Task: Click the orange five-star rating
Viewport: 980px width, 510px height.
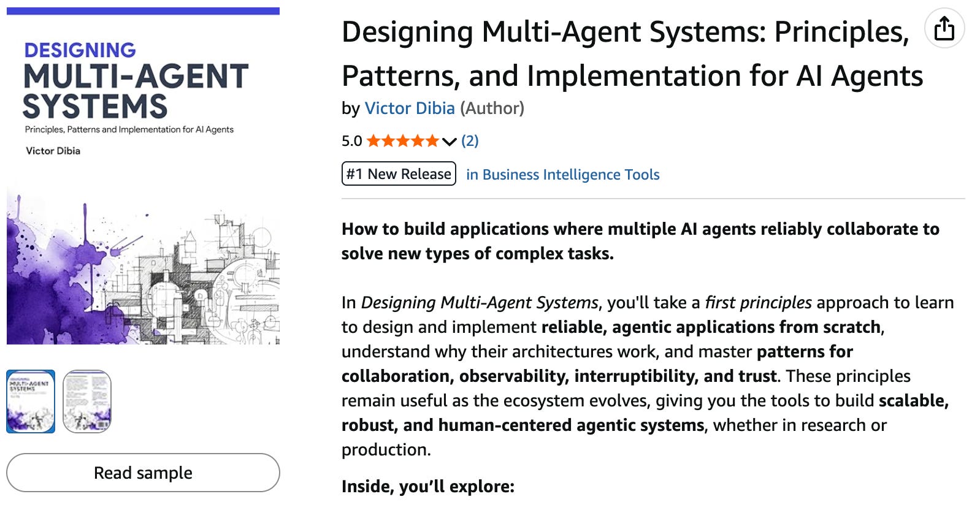Action: click(x=403, y=141)
